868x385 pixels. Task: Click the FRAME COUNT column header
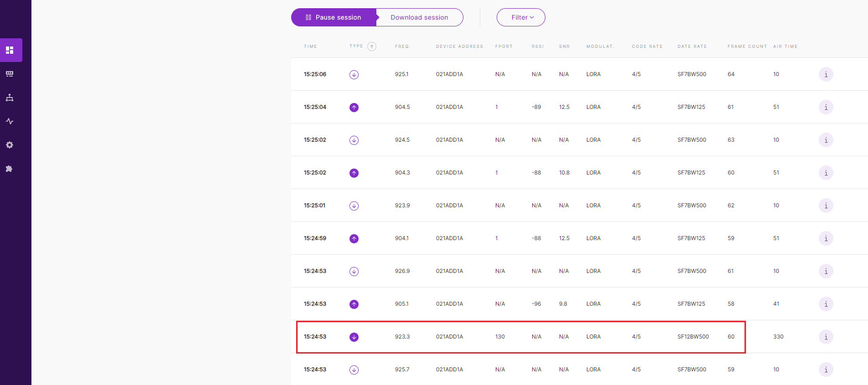(x=747, y=46)
